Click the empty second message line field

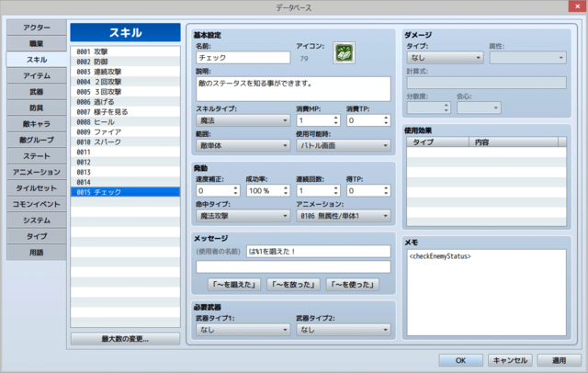pyautogui.click(x=293, y=267)
